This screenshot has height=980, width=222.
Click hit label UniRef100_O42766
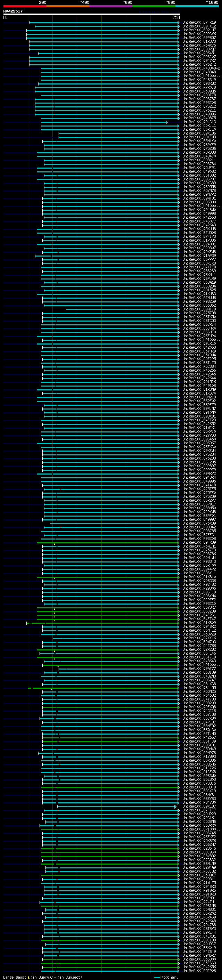[199, 646]
